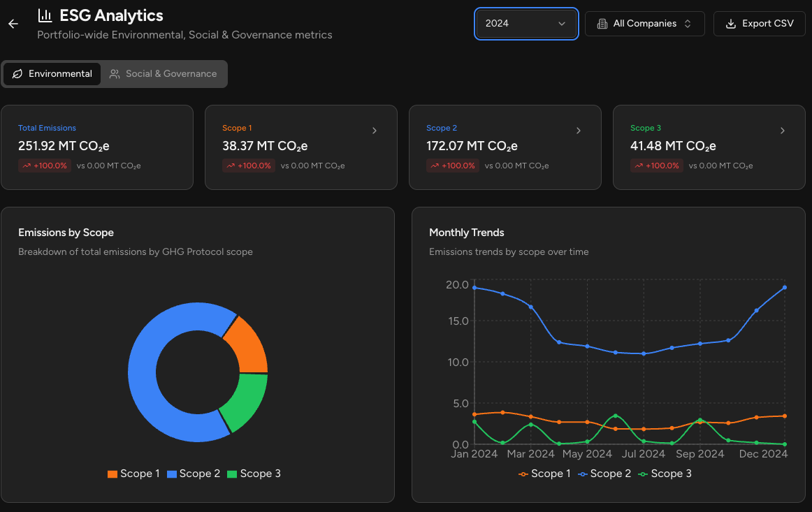Click the building icon in All Companies selector
The width and height of the screenshot is (812, 512).
point(602,23)
